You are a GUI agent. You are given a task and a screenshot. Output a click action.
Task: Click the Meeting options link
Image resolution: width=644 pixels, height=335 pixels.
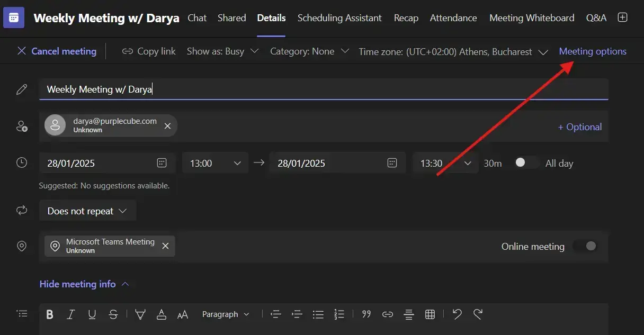click(x=593, y=51)
